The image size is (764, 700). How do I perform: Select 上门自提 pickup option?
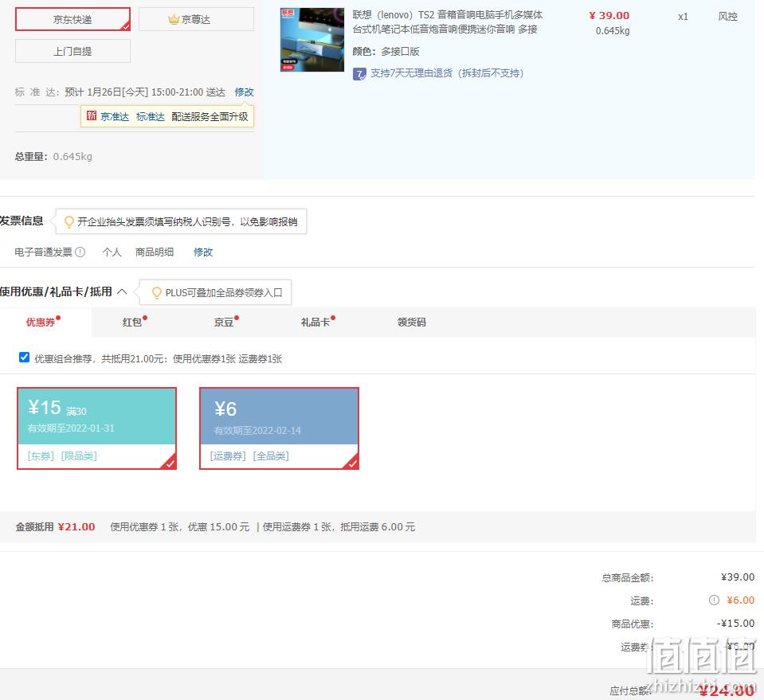tap(72, 51)
